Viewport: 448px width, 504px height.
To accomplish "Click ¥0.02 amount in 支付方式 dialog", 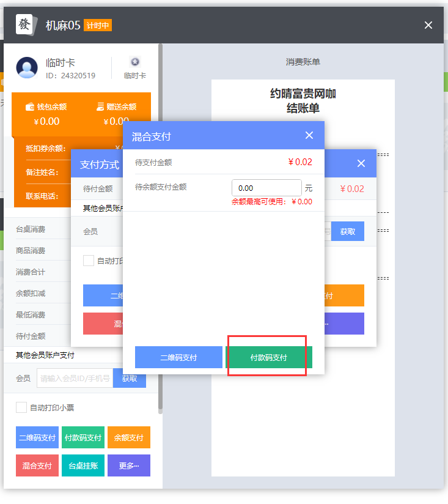I will (352, 188).
